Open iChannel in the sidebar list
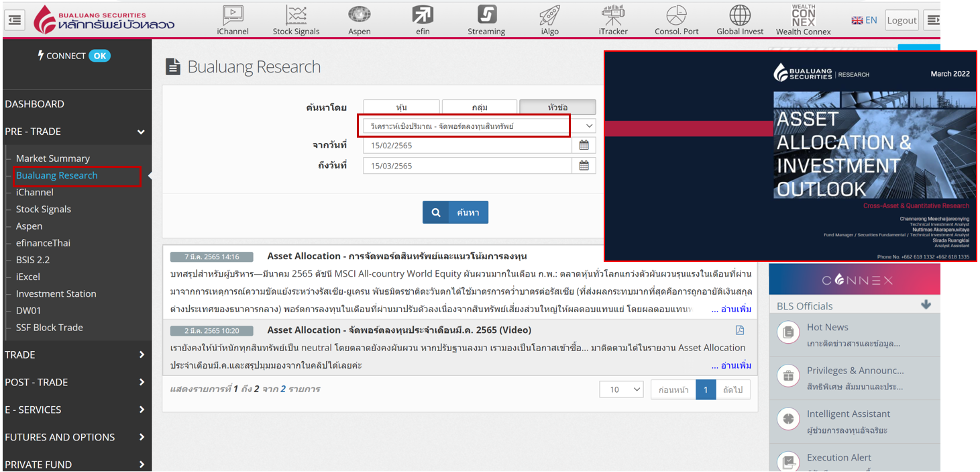The width and height of the screenshot is (980, 472). tap(35, 192)
